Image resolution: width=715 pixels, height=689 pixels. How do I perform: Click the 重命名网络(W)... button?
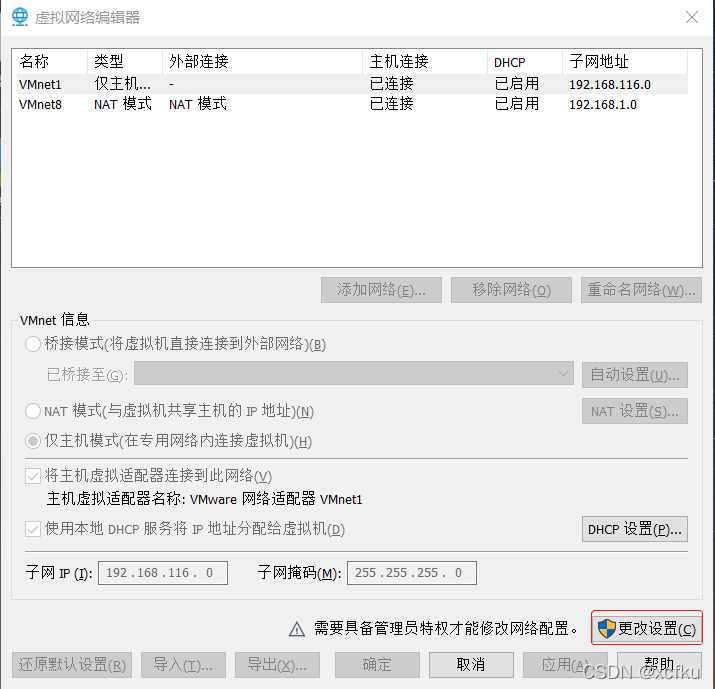click(641, 290)
